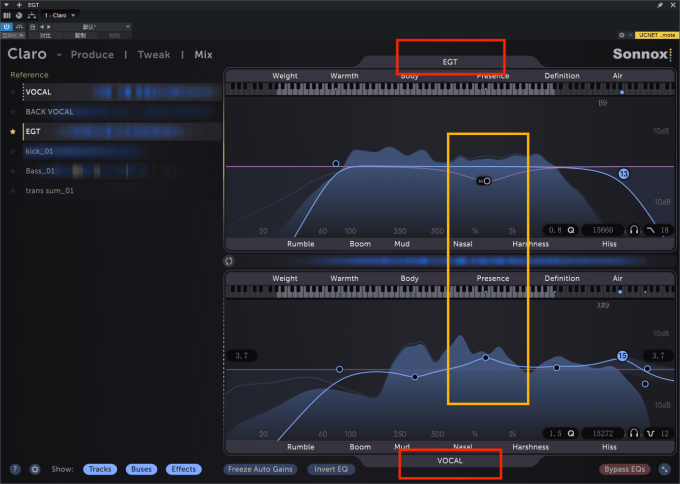The image size is (680, 484).
Task: Switch to the Produce view
Action: point(92,54)
